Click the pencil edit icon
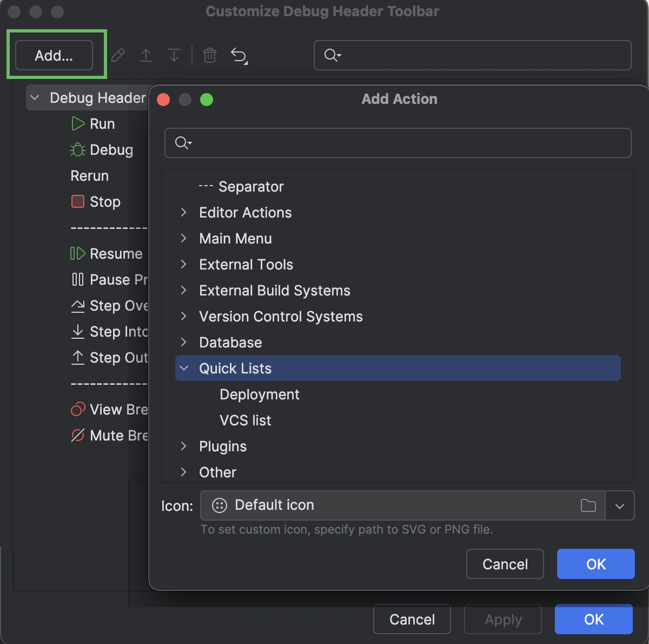Image resolution: width=649 pixels, height=644 pixels. coord(118,55)
